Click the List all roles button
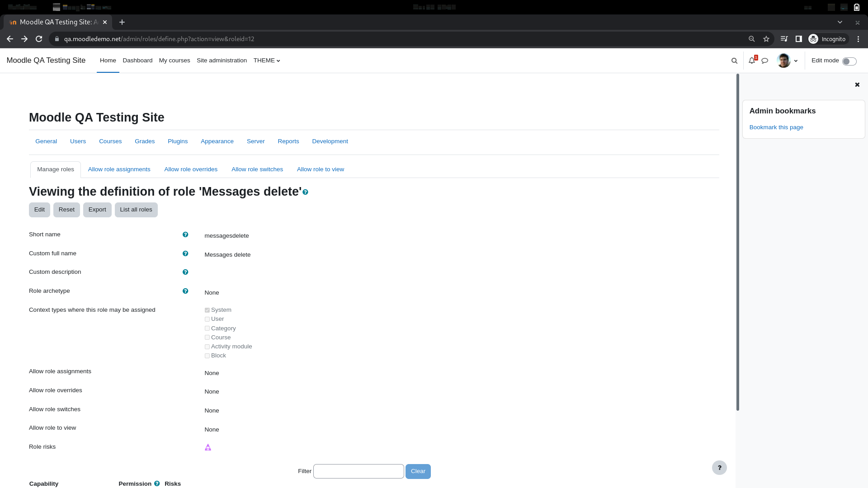The width and height of the screenshot is (868, 488). coord(136,210)
